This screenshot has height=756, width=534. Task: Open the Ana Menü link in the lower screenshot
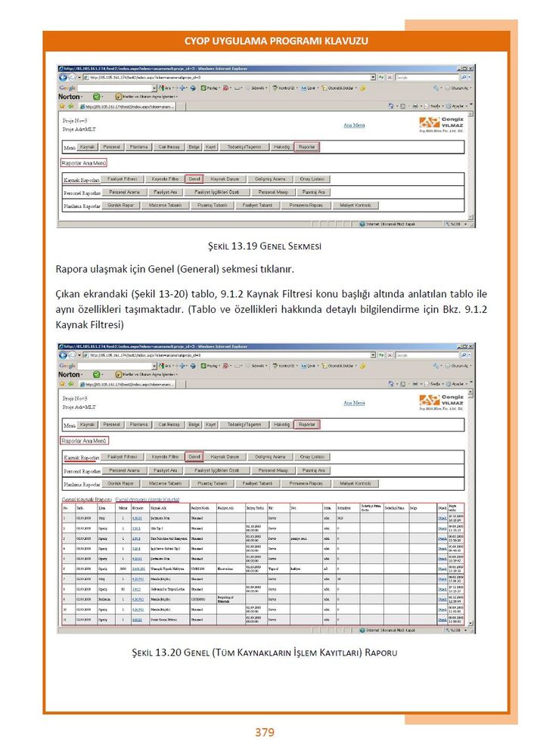coord(354,403)
